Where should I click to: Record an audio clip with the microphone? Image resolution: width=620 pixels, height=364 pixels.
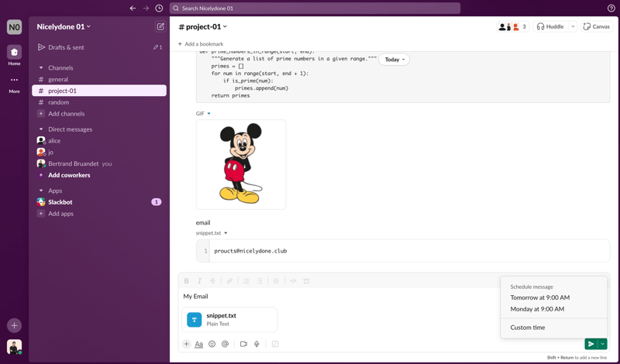[257, 344]
